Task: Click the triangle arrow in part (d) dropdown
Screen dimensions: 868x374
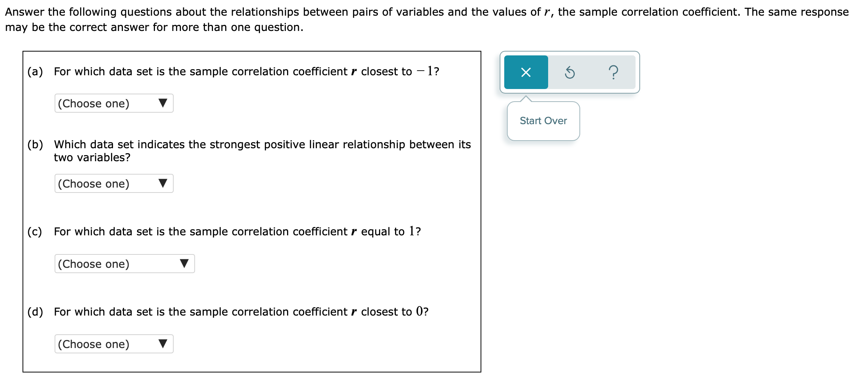Action: [163, 344]
